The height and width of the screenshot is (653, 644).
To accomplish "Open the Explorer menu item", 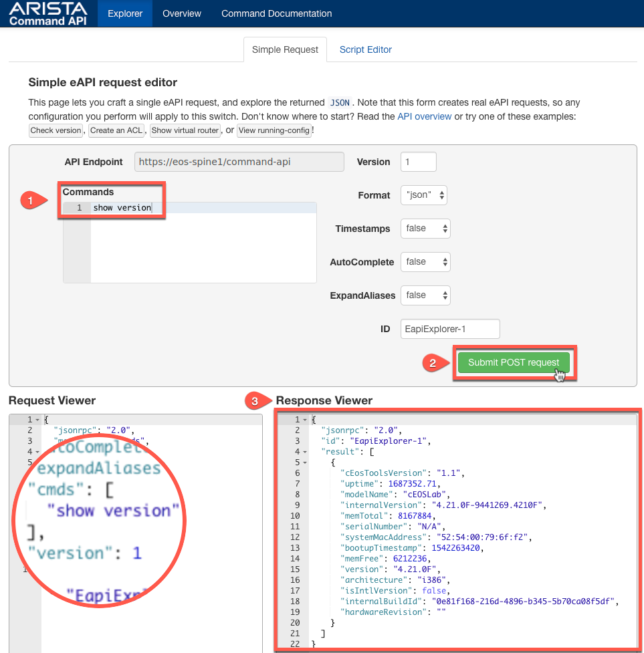I will pyautogui.click(x=125, y=13).
